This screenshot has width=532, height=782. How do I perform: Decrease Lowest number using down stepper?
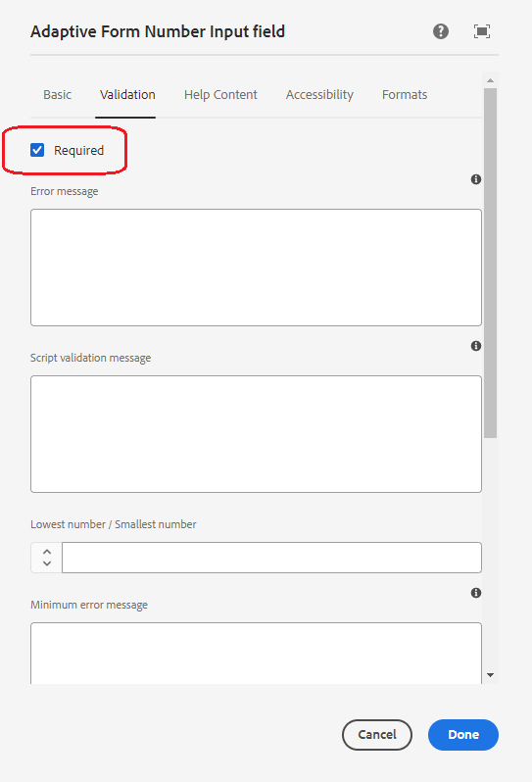click(47, 563)
